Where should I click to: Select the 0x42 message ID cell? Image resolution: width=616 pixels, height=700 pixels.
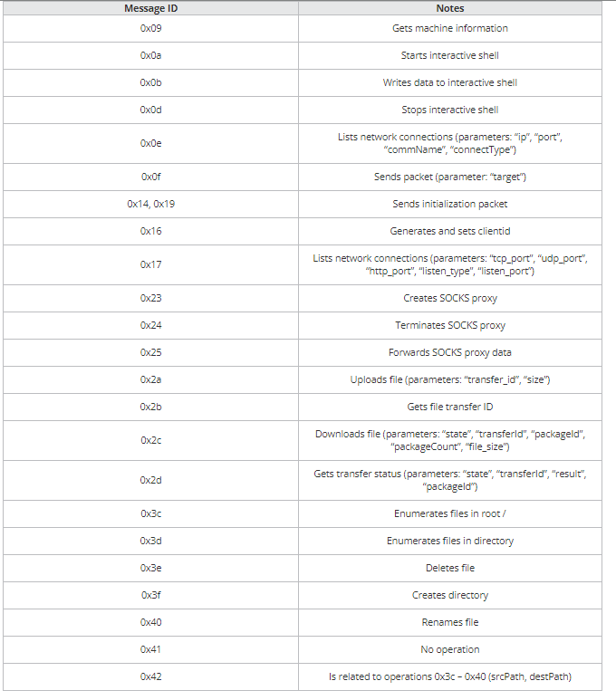(151, 677)
